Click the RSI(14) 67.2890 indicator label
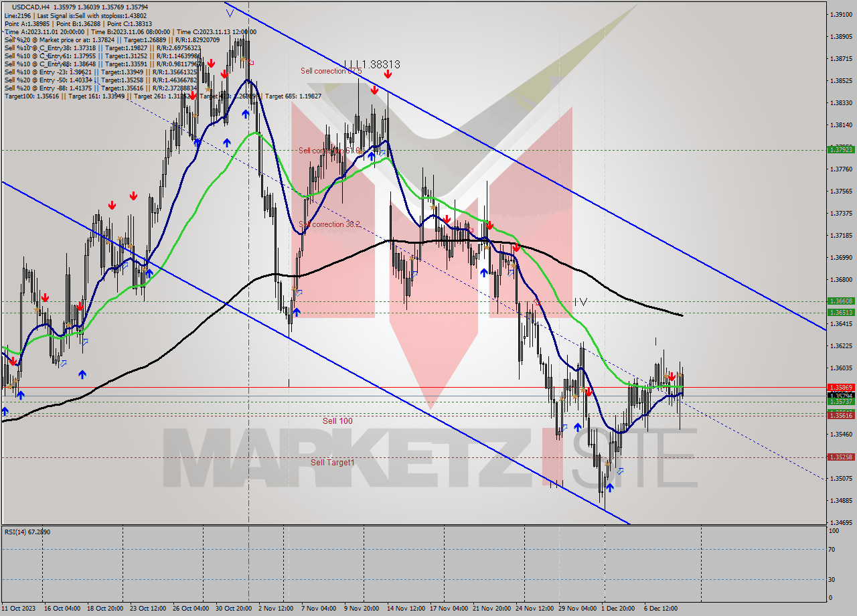Image resolution: width=857 pixels, height=616 pixels. tap(27, 532)
